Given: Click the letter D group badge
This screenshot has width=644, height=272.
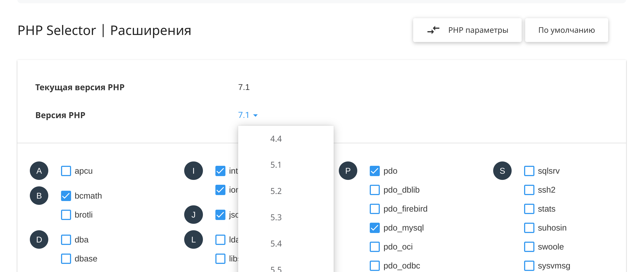Looking at the screenshot, I should 39,239.
